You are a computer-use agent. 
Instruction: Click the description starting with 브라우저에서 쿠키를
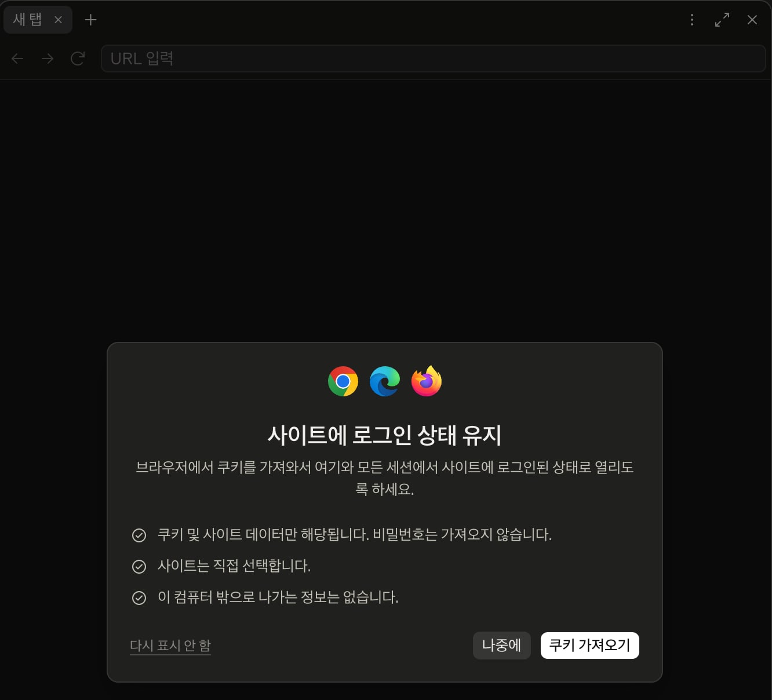click(385, 478)
